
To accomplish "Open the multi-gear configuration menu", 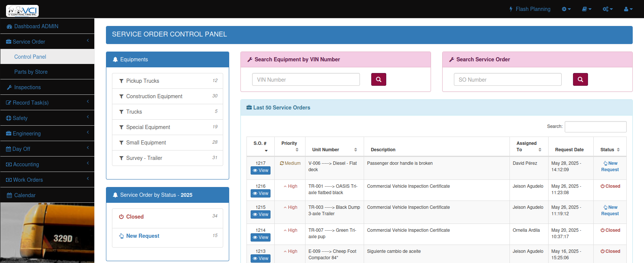I will (608, 9).
